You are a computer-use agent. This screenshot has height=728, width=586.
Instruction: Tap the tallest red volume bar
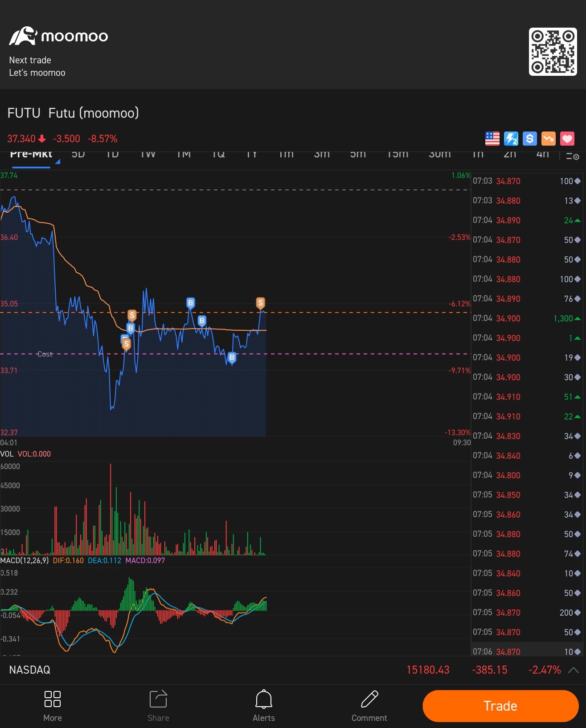[x=111, y=509]
